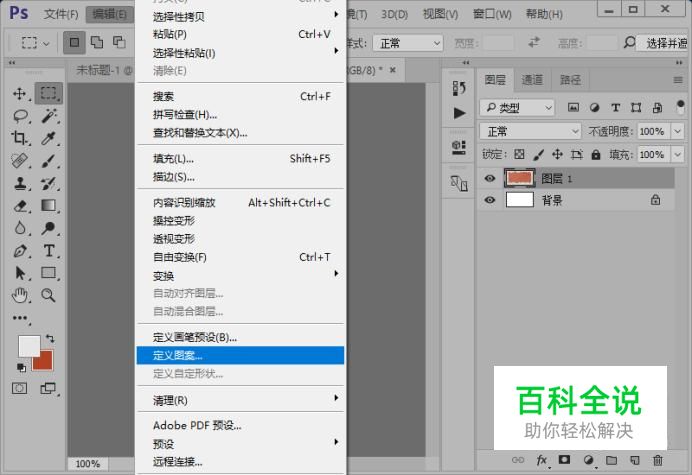Select the History Brush tool
Image resolution: width=692 pixels, height=475 pixels.
[49, 183]
